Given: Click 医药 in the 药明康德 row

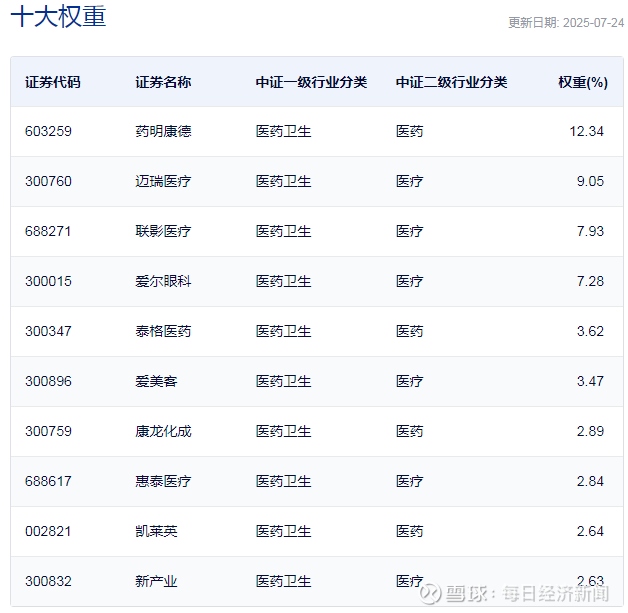Looking at the screenshot, I should coord(410,131).
